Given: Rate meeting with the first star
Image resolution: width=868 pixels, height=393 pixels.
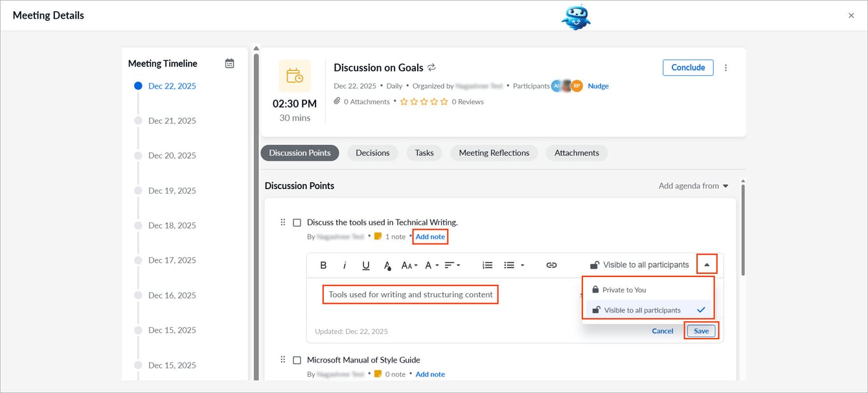Looking at the screenshot, I should [x=404, y=102].
